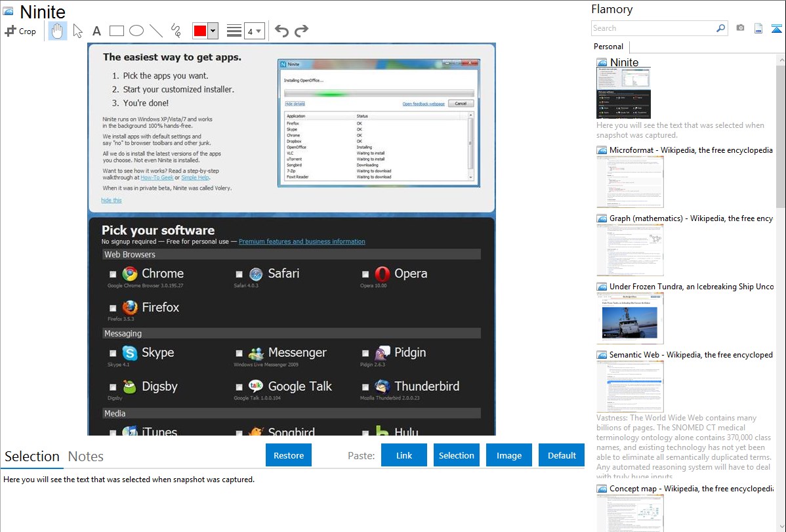Image resolution: width=786 pixels, height=532 pixels.
Task: Enable the Digsby checkbox
Action: [x=113, y=387]
